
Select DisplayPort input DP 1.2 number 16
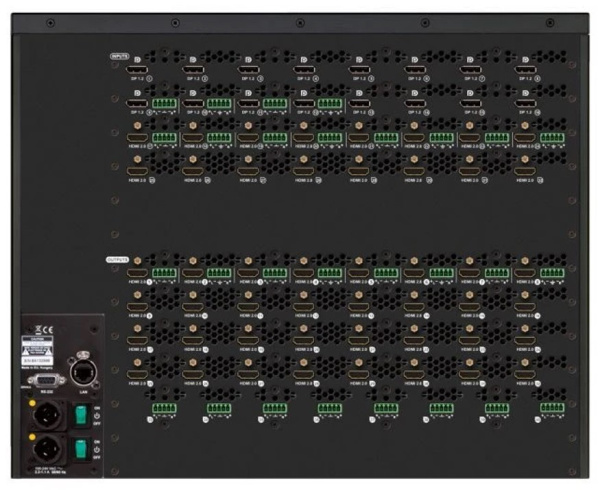tap(525, 103)
